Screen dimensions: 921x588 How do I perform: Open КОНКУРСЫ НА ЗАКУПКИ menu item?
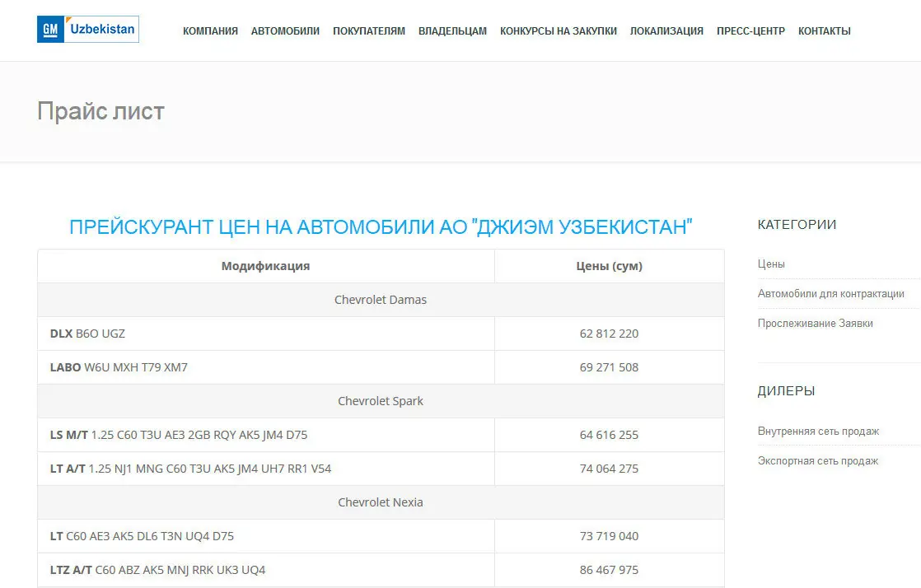[x=558, y=31]
